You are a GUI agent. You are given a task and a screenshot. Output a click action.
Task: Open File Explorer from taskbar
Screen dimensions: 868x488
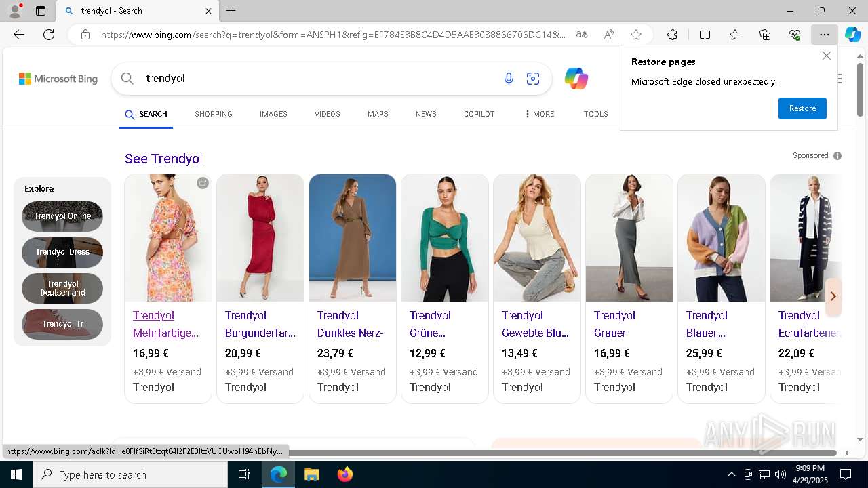311,474
